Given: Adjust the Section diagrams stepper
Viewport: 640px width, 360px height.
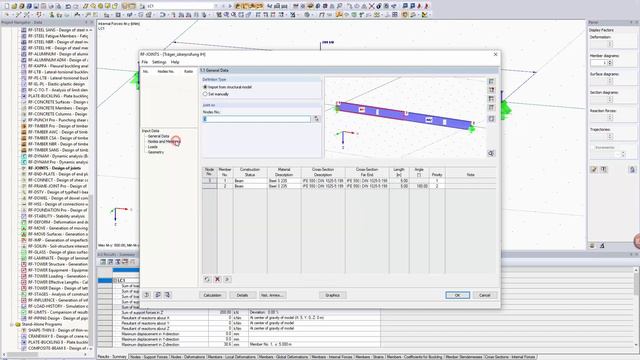Looking at the screenshot, I should coord(610,99).
